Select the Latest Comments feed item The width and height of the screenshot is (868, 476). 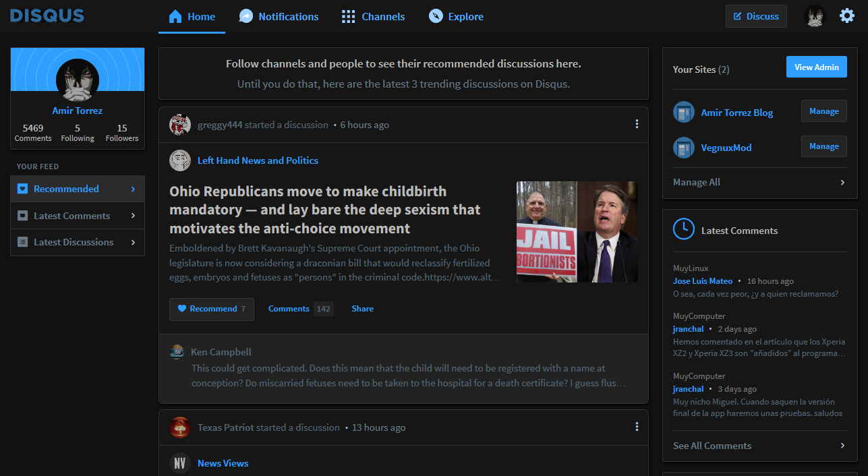coord(78,216)
